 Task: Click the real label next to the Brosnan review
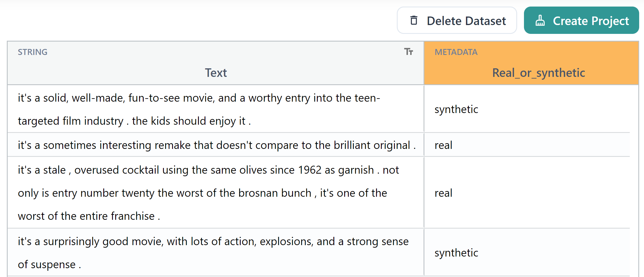tap(443, 193)
